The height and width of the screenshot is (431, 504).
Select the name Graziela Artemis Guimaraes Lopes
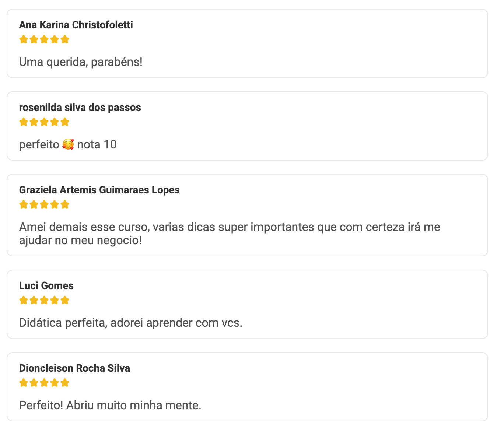pos(99,190)
